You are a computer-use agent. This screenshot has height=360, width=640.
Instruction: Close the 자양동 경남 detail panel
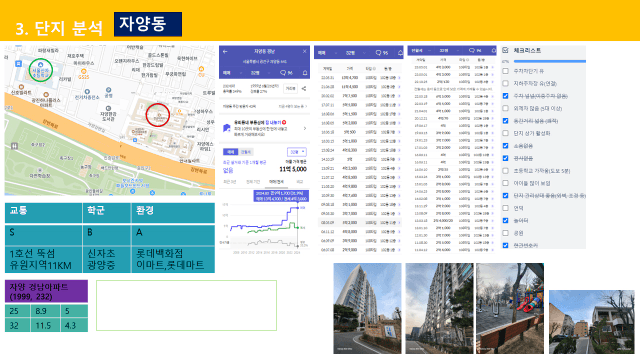304,51
